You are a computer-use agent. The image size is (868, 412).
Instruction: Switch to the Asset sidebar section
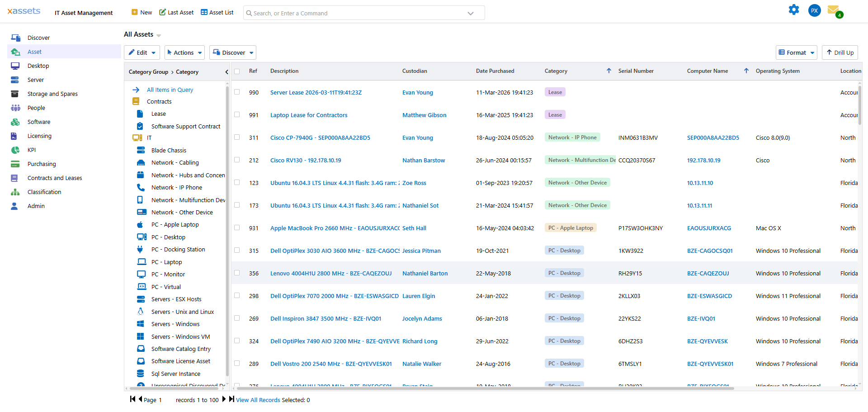(x=34, y=52)
